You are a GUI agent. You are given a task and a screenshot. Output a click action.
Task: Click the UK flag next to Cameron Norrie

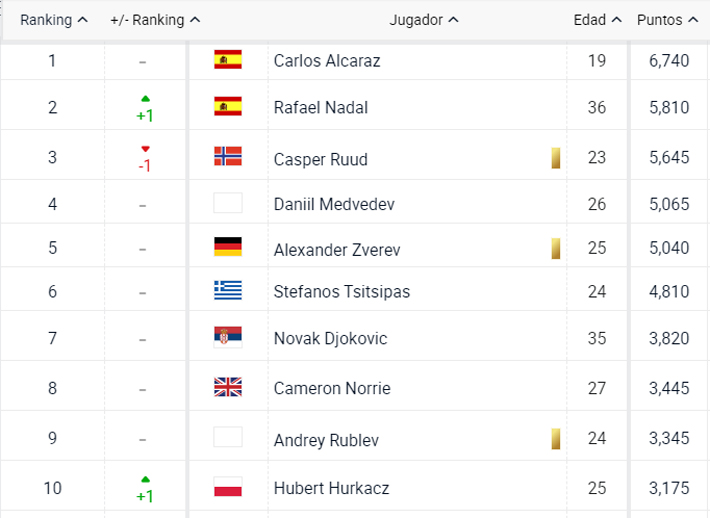coord(228,387)
